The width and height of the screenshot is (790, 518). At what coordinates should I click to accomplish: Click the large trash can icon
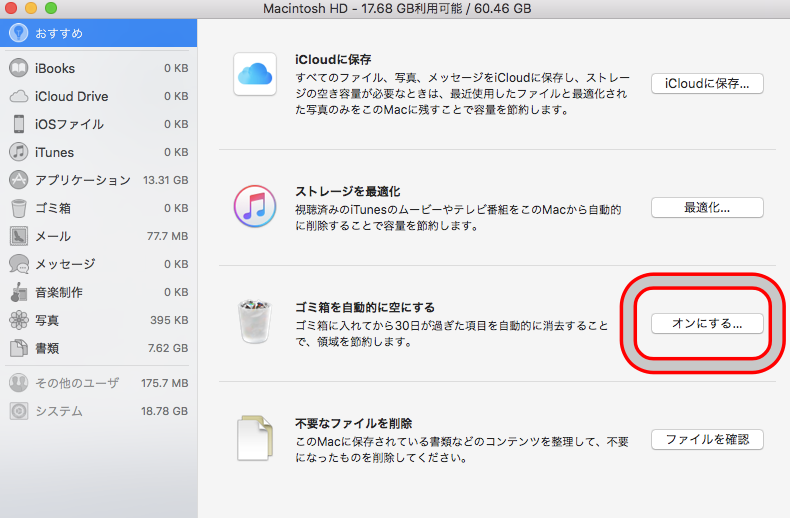click(255, 321)
